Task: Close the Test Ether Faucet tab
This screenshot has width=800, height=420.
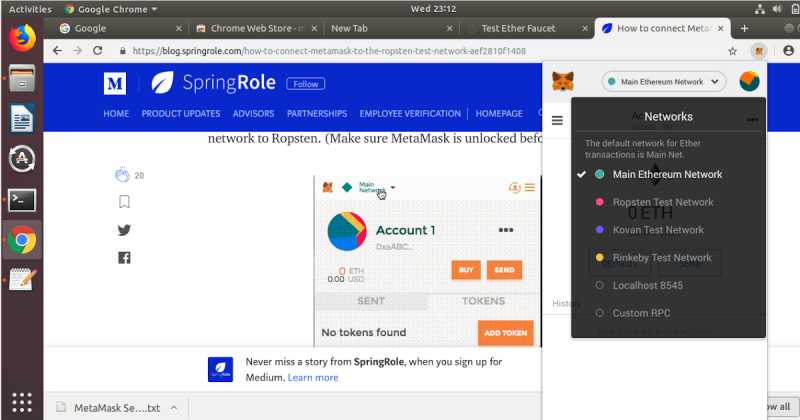Action: point(585,29)
